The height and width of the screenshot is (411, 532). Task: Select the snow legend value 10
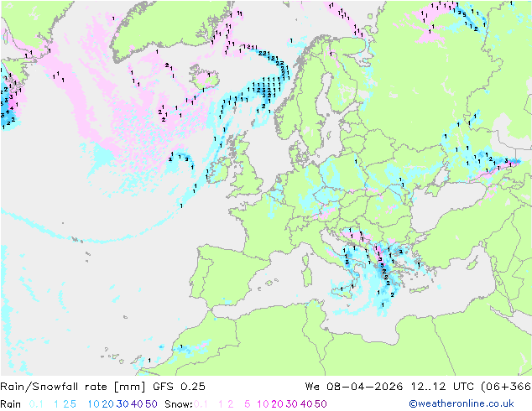[263, 404]
